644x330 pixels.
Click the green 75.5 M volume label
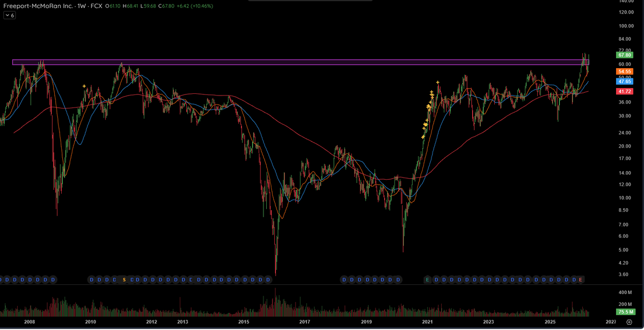pyautogui.click(x=625, y=312)
